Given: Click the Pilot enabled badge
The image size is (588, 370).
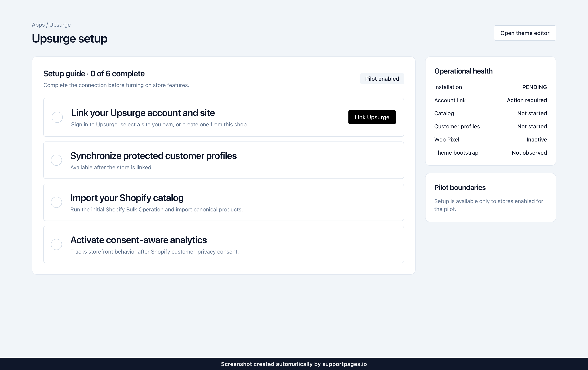Looking at the screenshot, I should (x=382, y=79).
